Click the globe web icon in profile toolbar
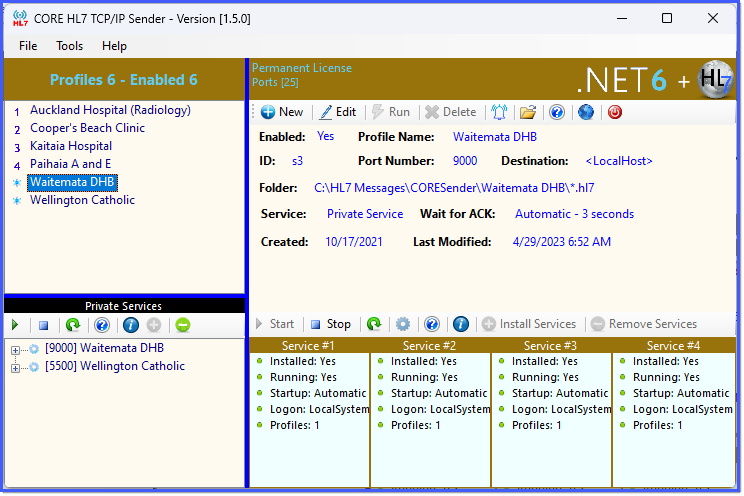Screen dimensions: 744x496 click(586, 112)
